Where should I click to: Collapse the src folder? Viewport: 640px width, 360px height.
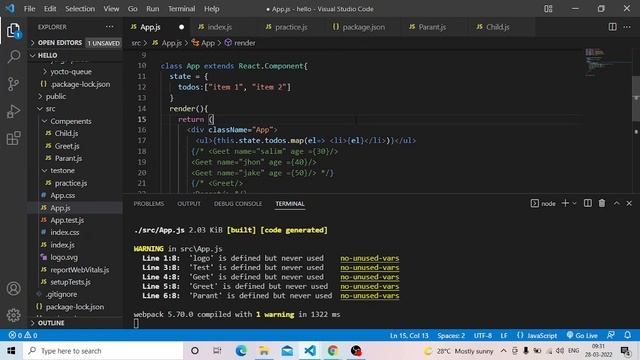pyautogui.click(x=50, y=109)
